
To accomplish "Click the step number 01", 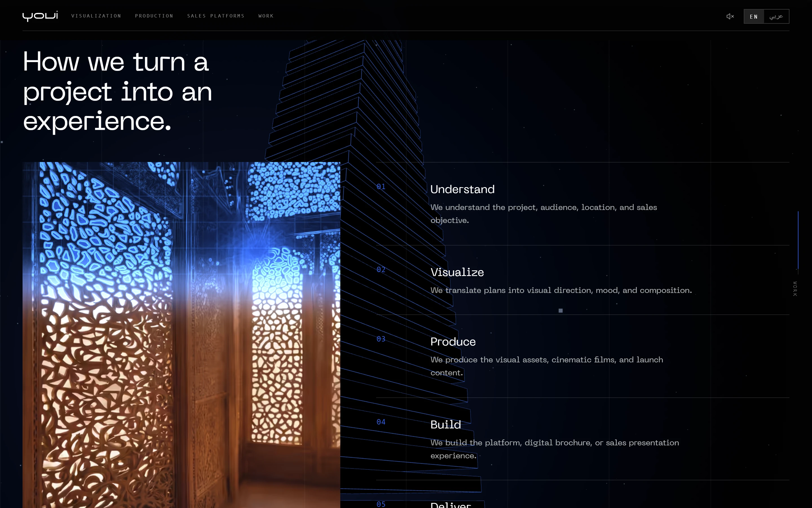I will coord(381,187).
